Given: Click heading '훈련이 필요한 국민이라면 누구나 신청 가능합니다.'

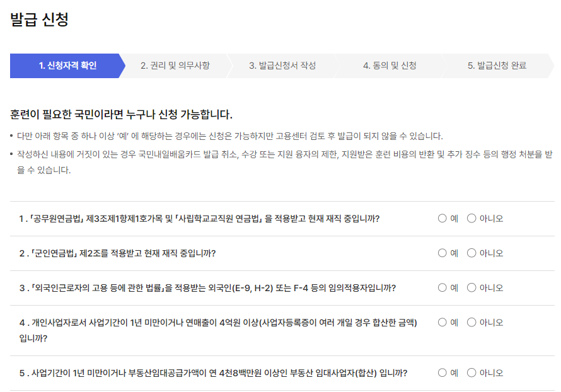Looking at the screenshot, I should pyautogui.click(x=121, y=115).
